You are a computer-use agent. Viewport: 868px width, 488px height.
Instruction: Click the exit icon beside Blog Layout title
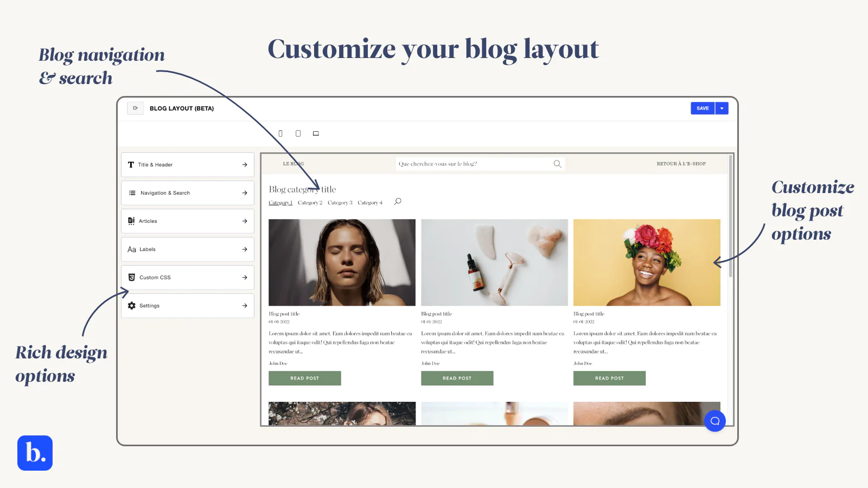[136, 108]
